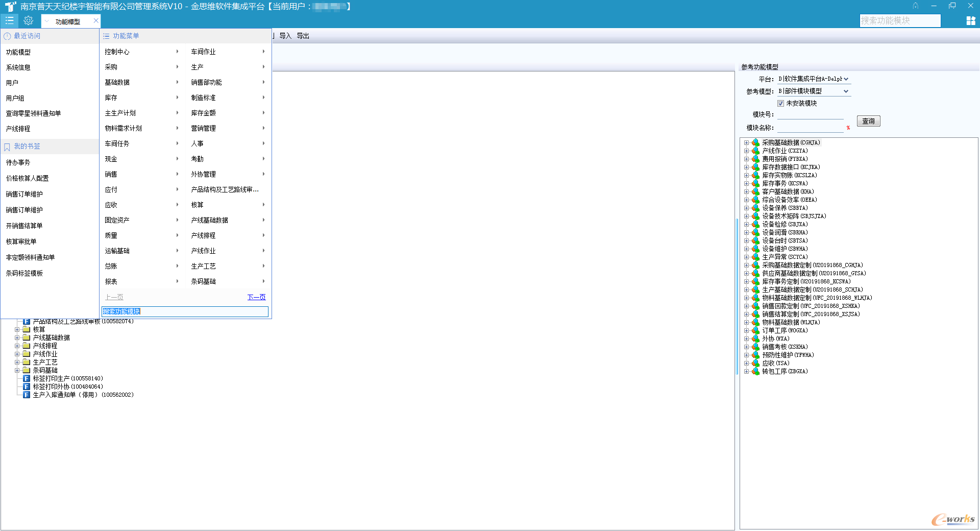
Task: Open the 参考模型 dropdown
Action: click(x=846, y=91)
